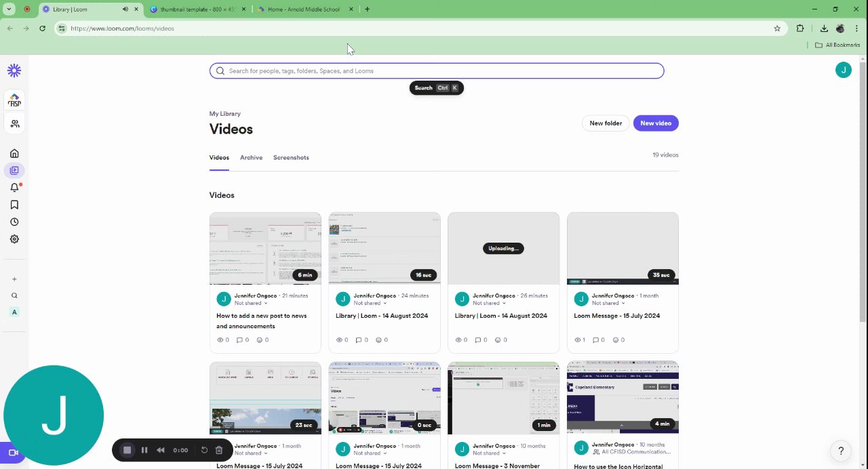Image resolution: width=868 pixels, height=469 pixels.
Task: Close the Library | Loom browser tab
Action: (x=136, y=9)
